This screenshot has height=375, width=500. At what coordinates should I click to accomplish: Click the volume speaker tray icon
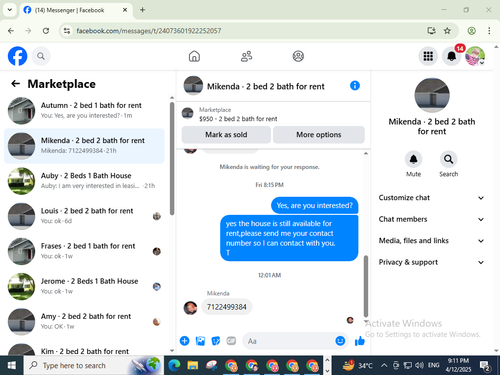(x=419, y=365)
